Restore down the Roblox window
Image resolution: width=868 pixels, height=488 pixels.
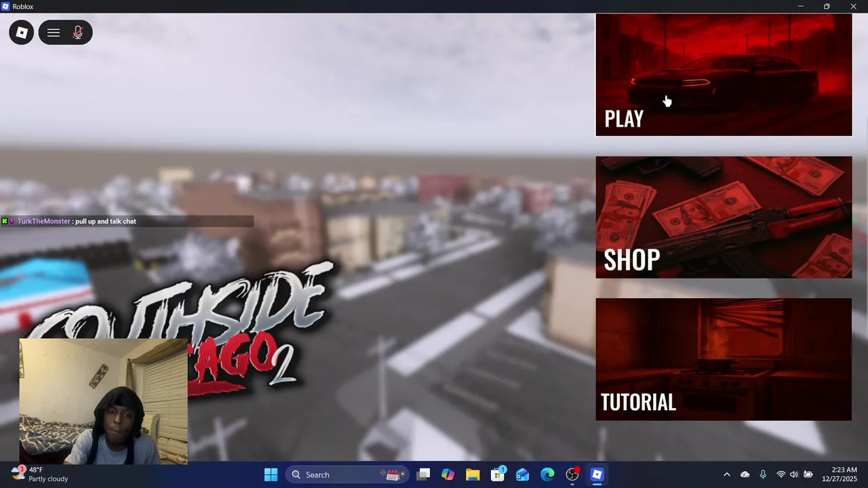click(827, 6)
